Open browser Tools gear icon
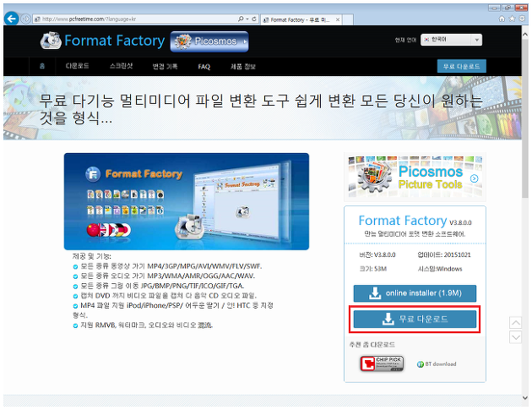This screenshot has height=410, width=532. click(523, 19)
